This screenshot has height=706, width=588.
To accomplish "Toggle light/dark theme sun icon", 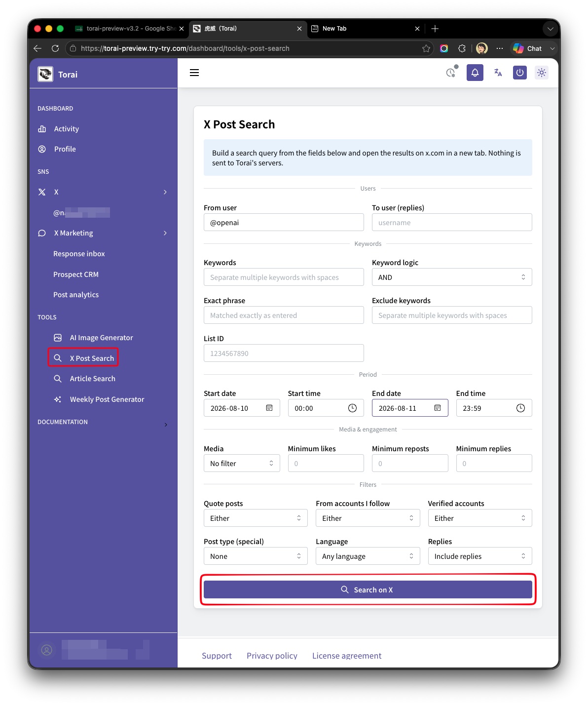I will coord(542,73).
